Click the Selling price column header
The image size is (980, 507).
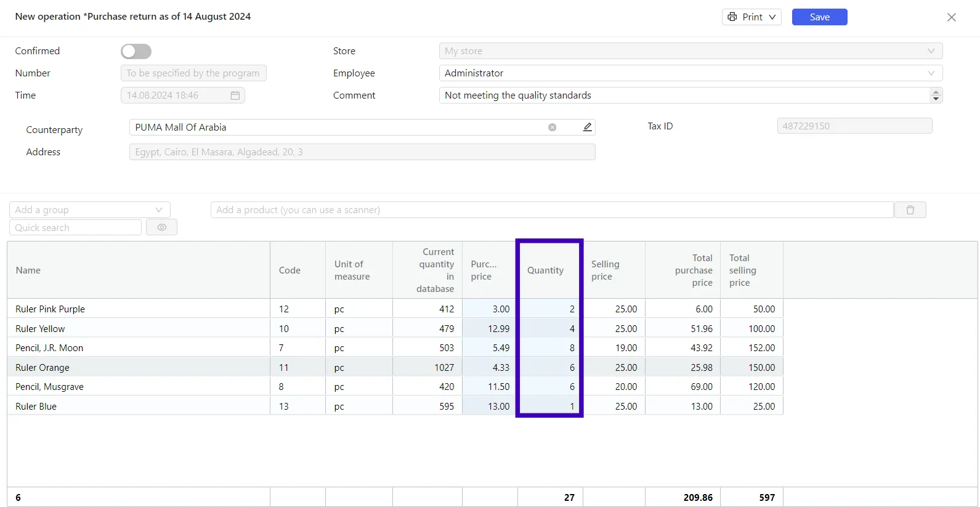click(x=614, y=270)
